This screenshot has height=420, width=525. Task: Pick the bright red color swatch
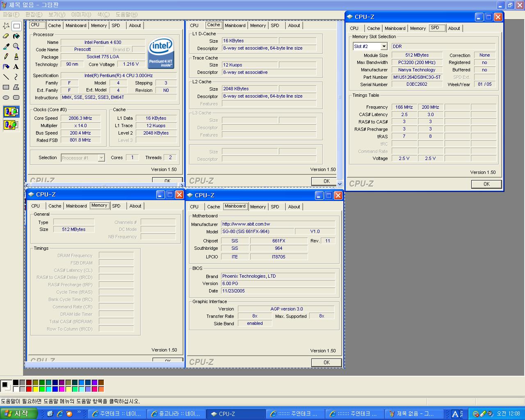click(29, 389)
